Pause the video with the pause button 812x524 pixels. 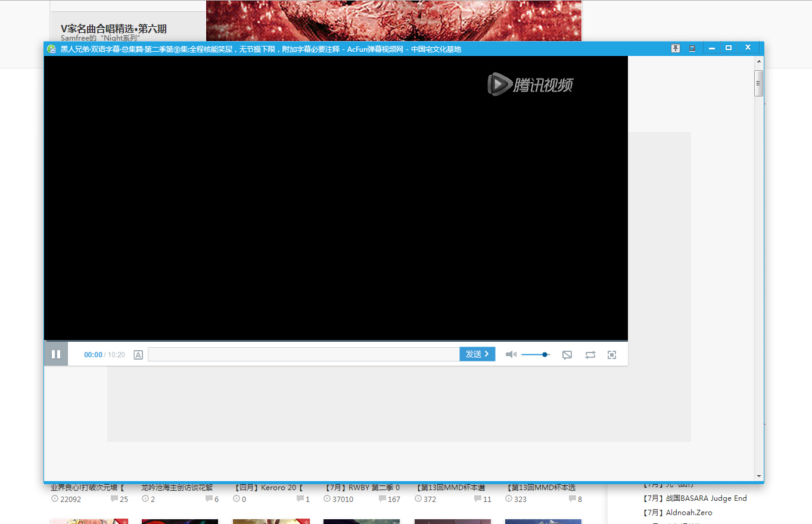pyautogui.click(x=56, y=354)
